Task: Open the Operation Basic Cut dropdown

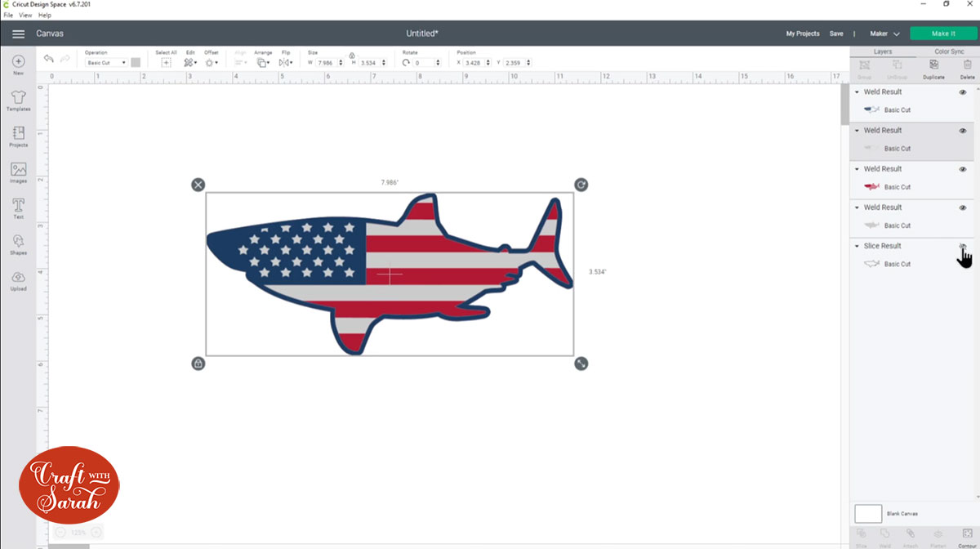Action: [106, 63]
